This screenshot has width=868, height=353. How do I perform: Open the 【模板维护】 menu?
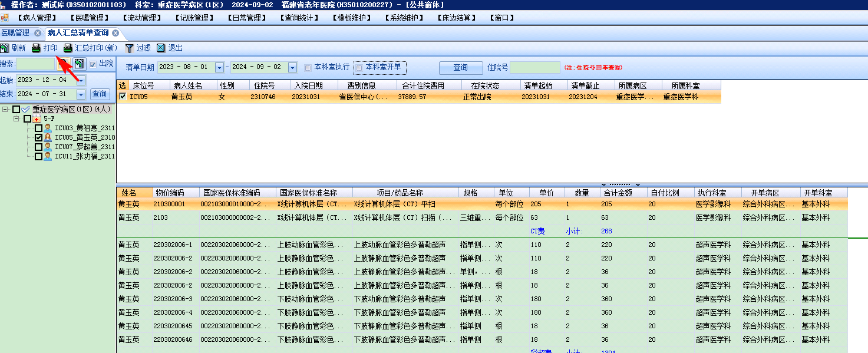pyautogui.click(x=351, y=18)
